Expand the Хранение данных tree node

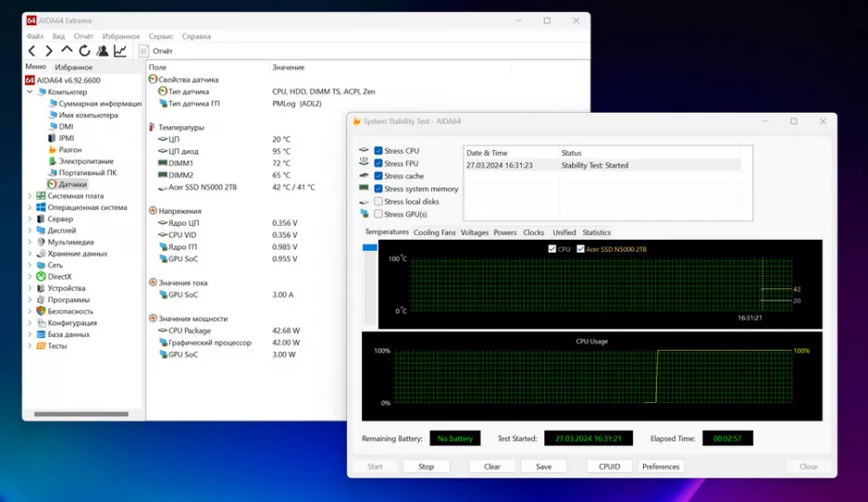30,254
